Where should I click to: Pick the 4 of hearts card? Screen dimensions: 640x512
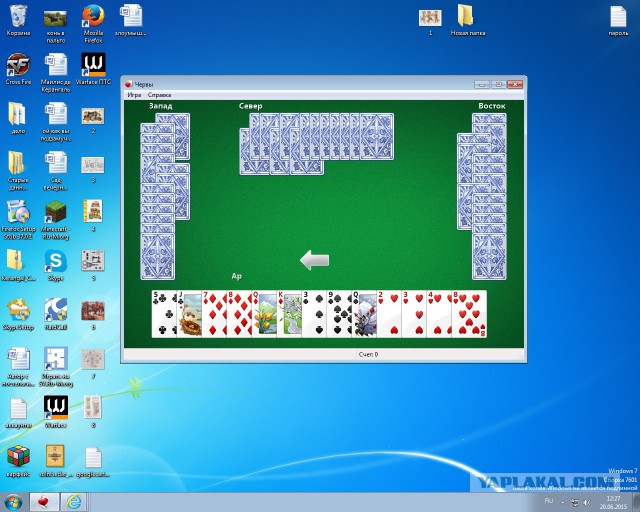[439, 314]
